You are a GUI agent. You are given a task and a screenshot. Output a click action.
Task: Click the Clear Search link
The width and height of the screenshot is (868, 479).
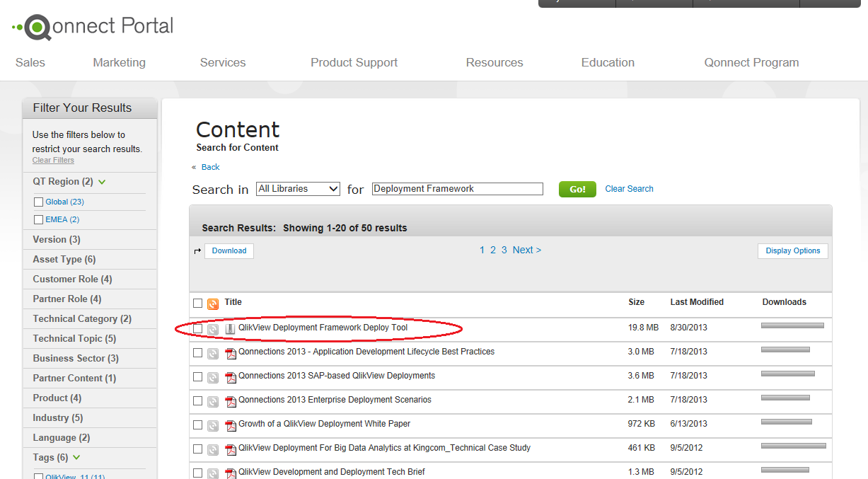pyautogui.click(x=629, y=189)
